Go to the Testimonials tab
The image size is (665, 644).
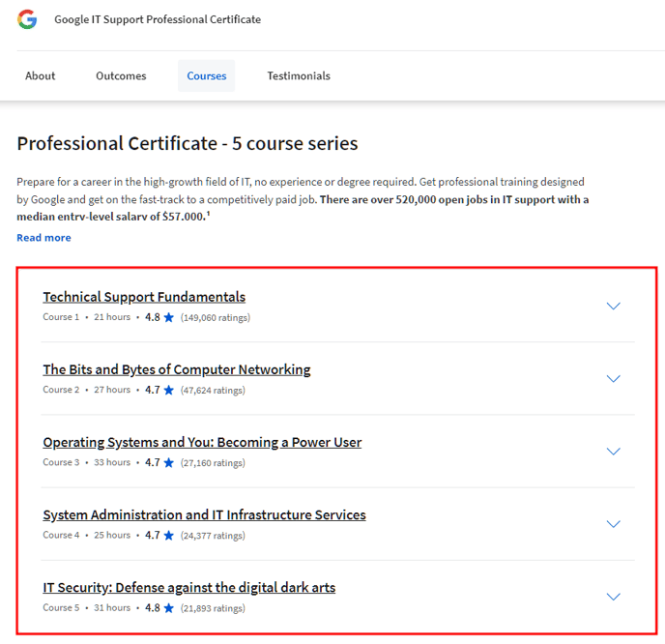[299, 76]
